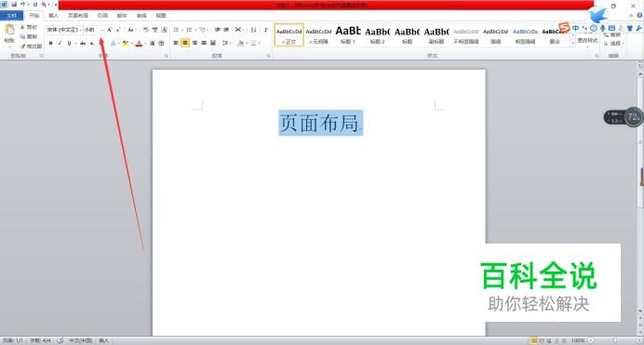Justify paragraph text

tap(203, 43)
